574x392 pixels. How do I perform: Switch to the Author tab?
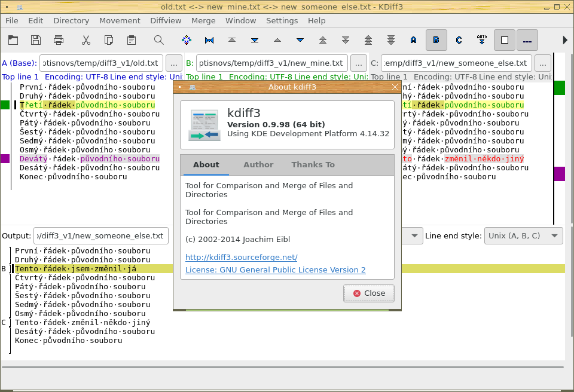(258, 164)
